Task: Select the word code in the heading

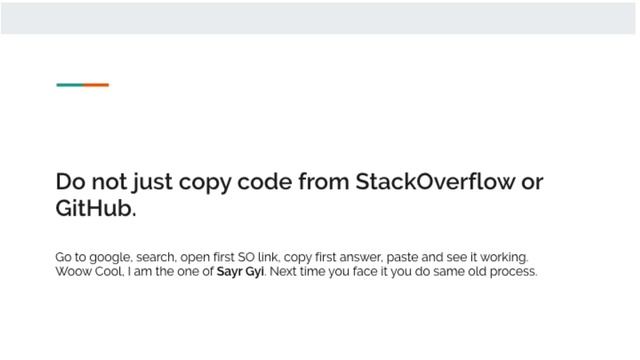Action: pyautogui.click(x=264, y=181)
